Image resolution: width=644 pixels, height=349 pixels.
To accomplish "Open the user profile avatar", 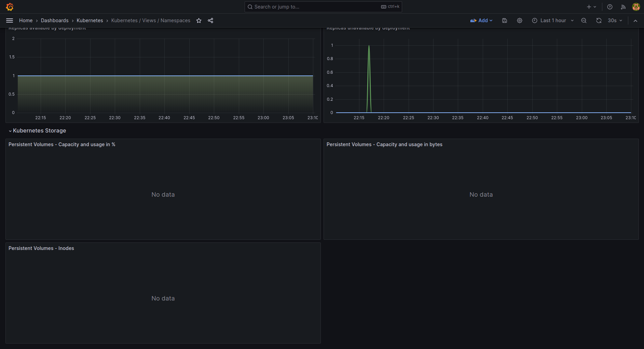I will (x=636, y=7).
